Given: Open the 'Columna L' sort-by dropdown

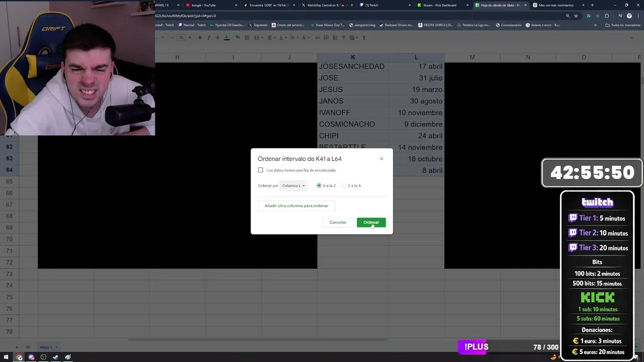Looking at the screenshot, I should 293,186.
